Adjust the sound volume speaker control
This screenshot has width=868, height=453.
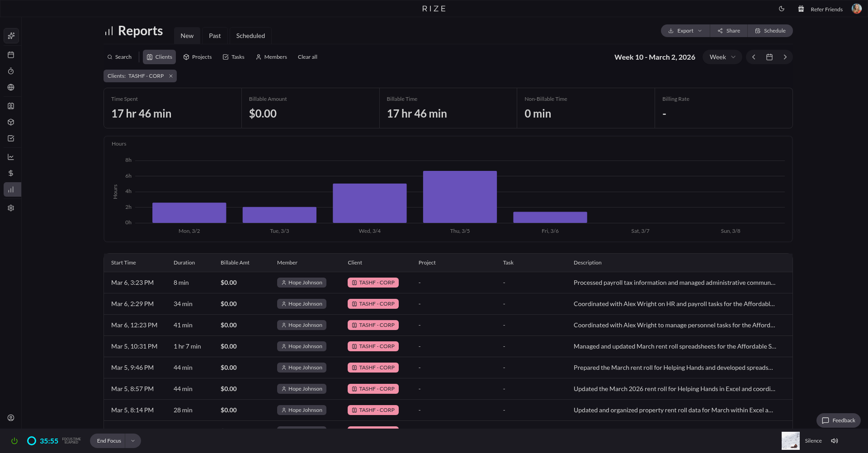835,441
